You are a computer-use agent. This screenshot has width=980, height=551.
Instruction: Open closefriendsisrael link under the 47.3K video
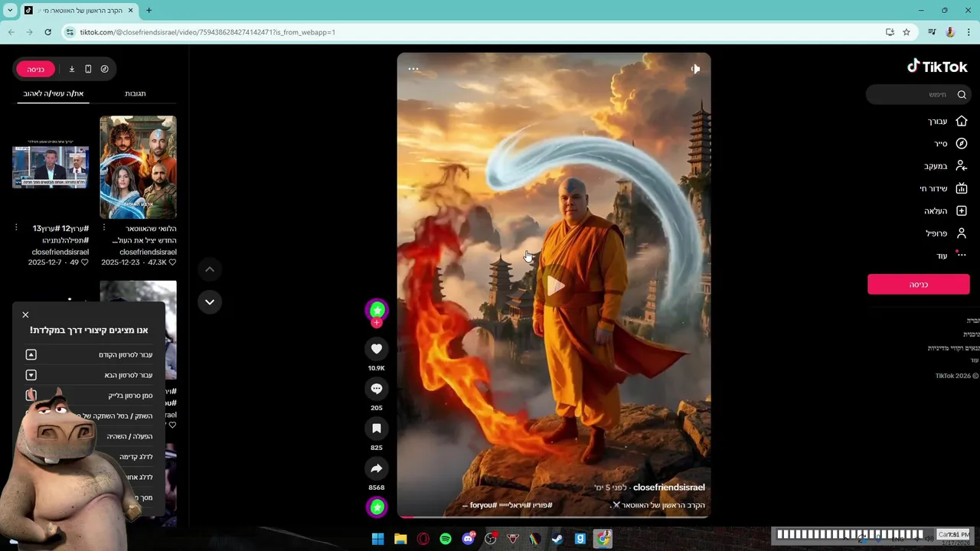pyautogui.click(x=148, y=252)
